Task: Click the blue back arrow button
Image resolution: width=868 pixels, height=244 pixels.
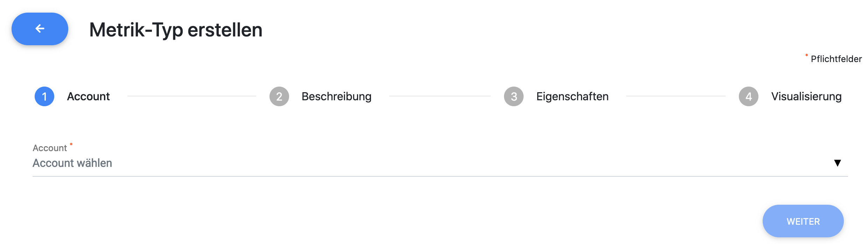Action: tap(40, 29)
